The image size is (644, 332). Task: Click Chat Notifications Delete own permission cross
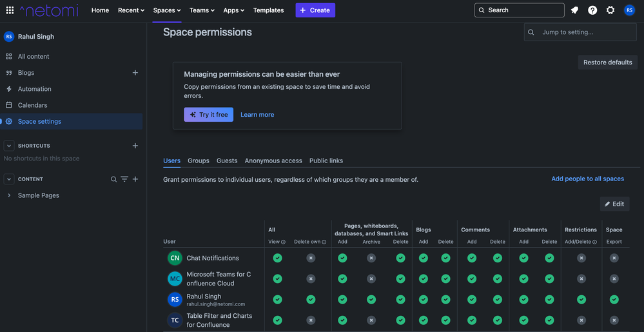coord(311,258)
